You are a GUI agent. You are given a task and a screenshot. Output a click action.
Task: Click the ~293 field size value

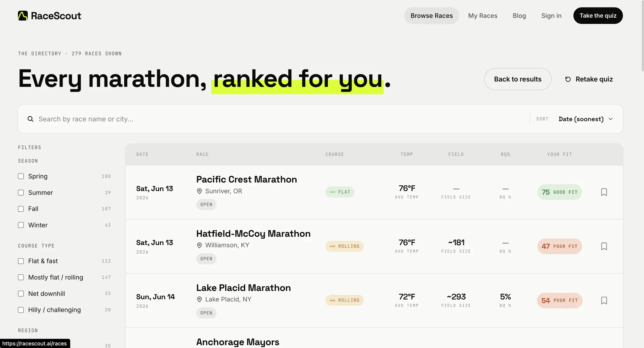[x=456, y=297]
